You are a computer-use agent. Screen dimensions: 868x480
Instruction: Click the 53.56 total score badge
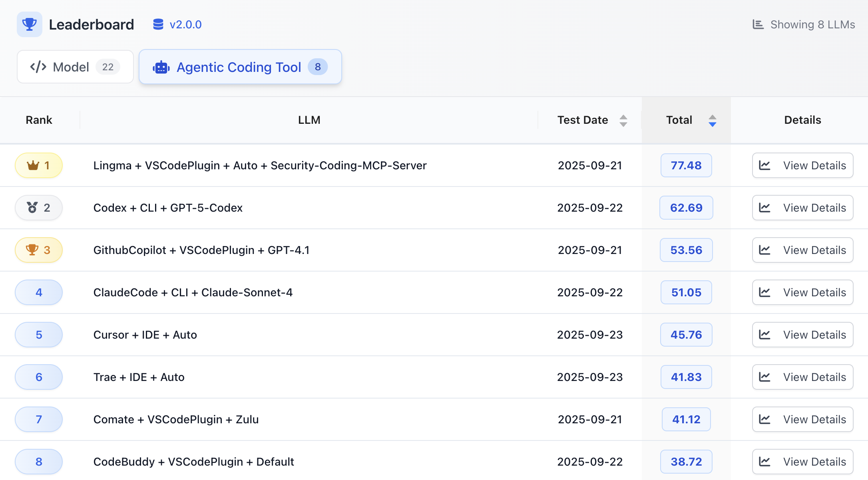click(x=686, y=250)
